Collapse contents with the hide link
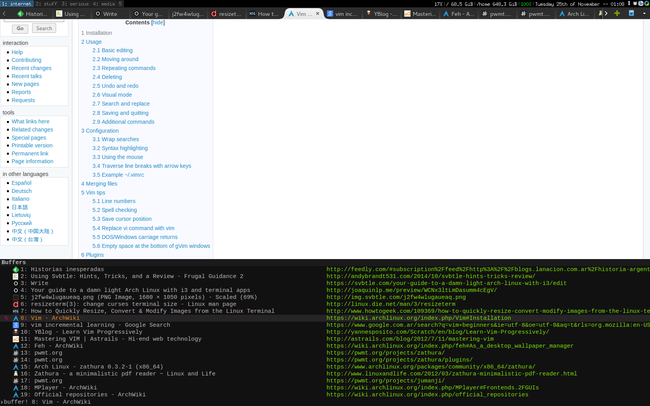This screenshot has height=406, width=650. click(158, 22)
